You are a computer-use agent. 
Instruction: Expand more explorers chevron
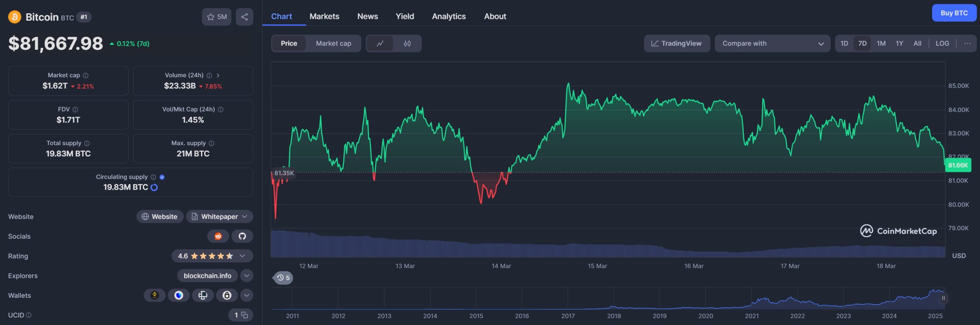247,276
